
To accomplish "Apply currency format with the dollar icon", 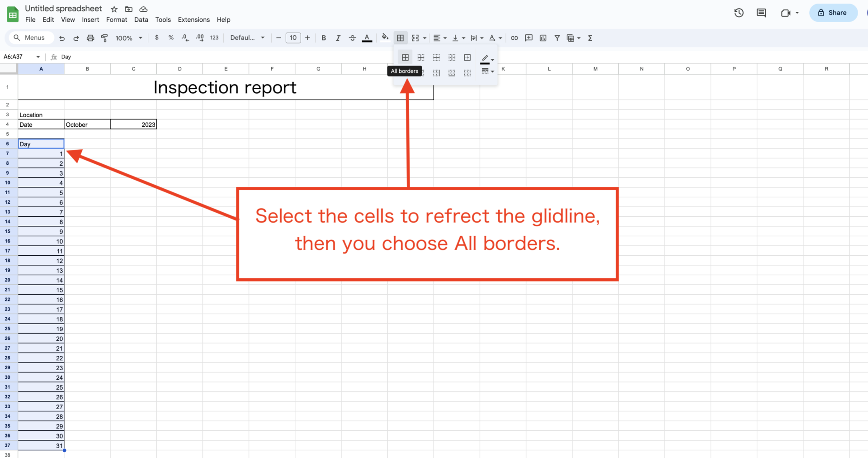I will point(157,38).
